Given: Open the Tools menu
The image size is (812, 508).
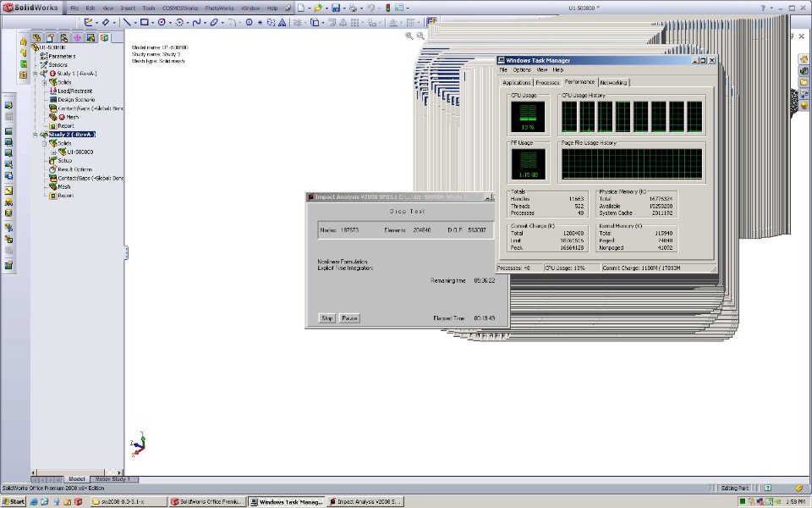Looking at the screenshot, I should click(149, 8).
